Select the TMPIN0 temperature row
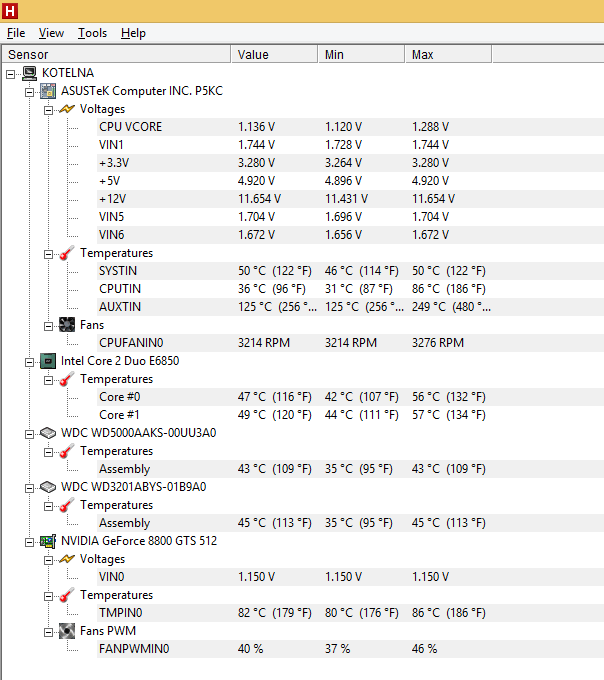The height and width of the screenshot is (680, 604). pos(350,613)
